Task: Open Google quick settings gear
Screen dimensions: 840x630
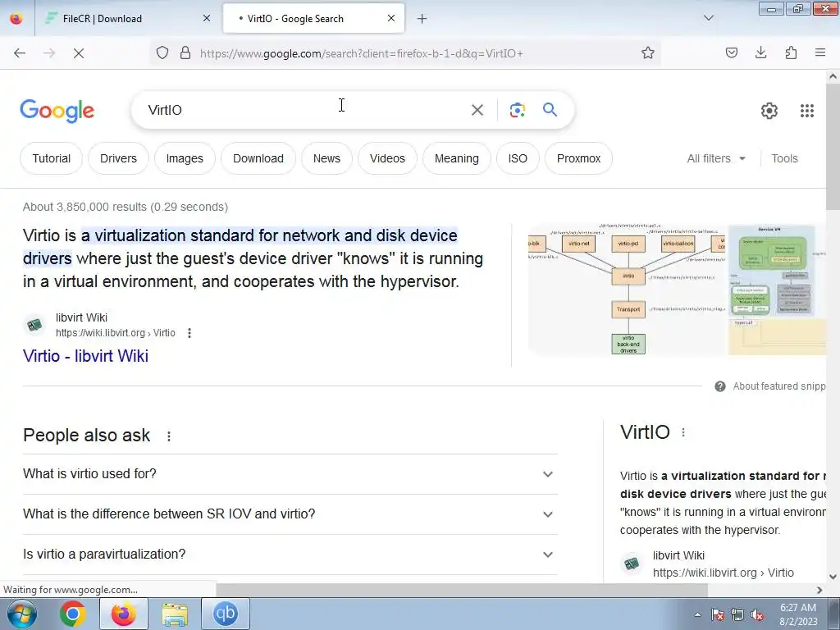Action: [769, 111]
